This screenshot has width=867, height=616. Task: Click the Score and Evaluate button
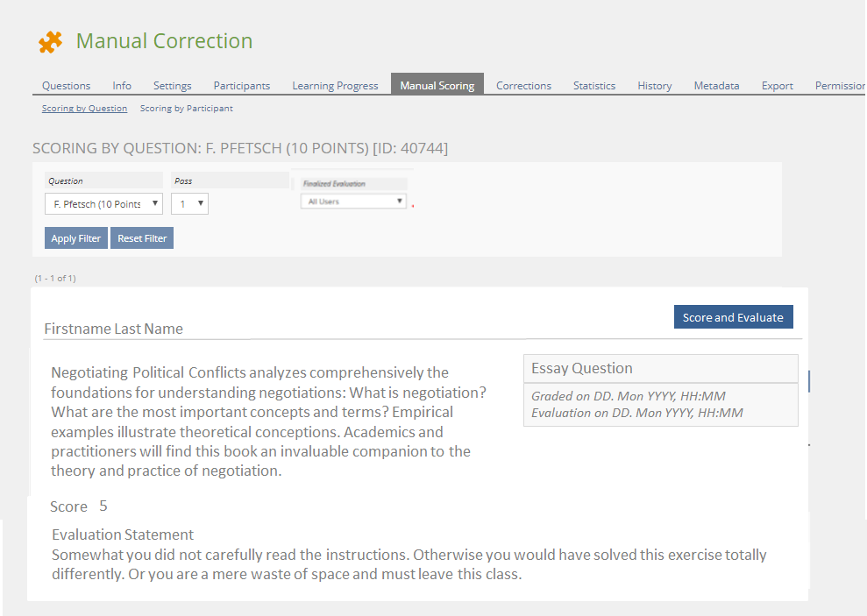[733, 317]
